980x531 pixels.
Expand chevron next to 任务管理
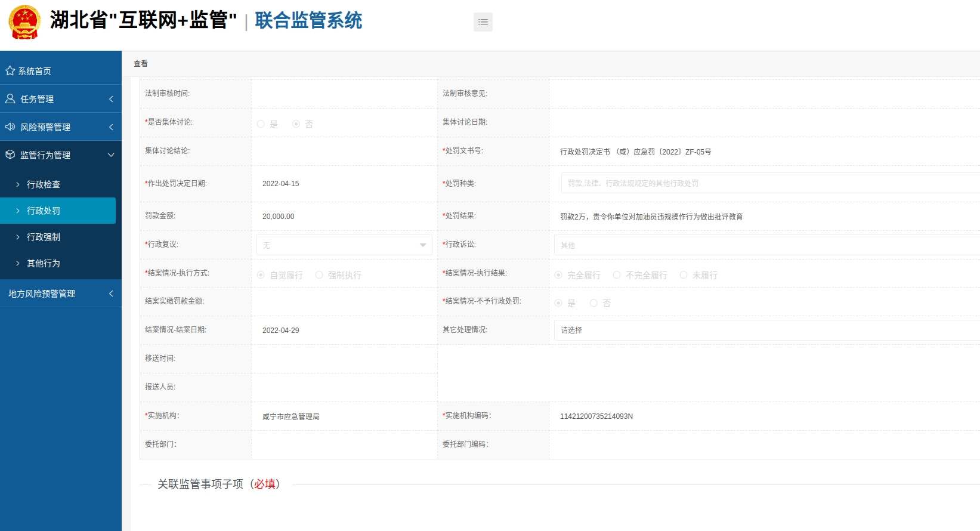tap(111, 99)
